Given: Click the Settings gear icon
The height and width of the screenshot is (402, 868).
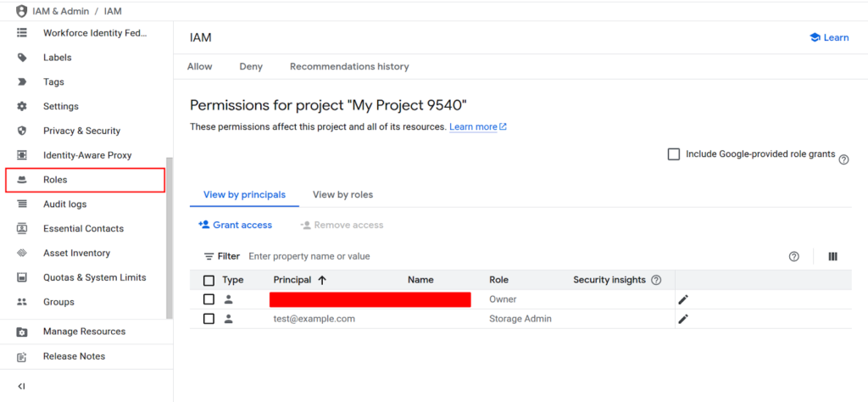Looking at the screenshot, I should (x=21, y=106).
